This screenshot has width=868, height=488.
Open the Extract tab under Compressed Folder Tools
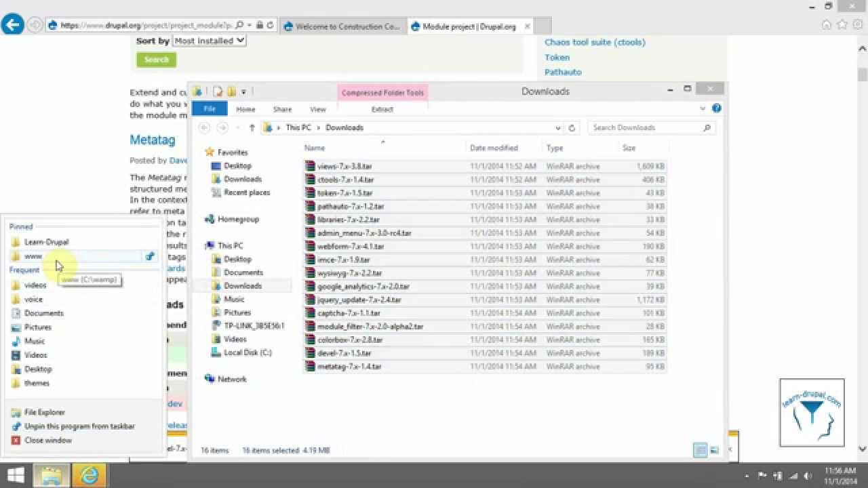tap(382, 109)
